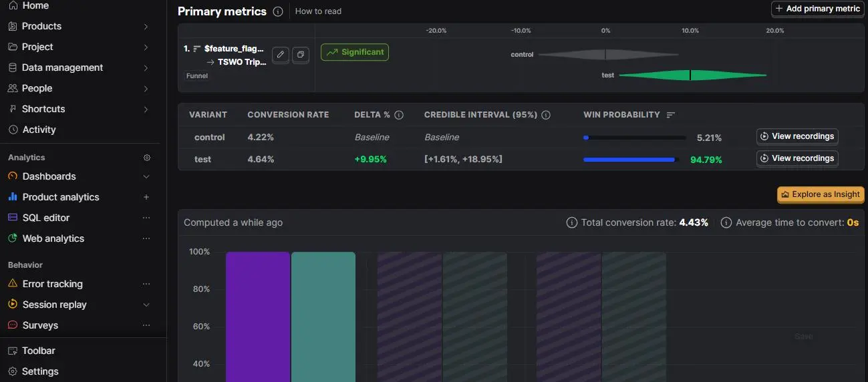This screenshot has width=868, height=382.
Task: Click the Add primary metric button
Action: [x=817, y=9]
